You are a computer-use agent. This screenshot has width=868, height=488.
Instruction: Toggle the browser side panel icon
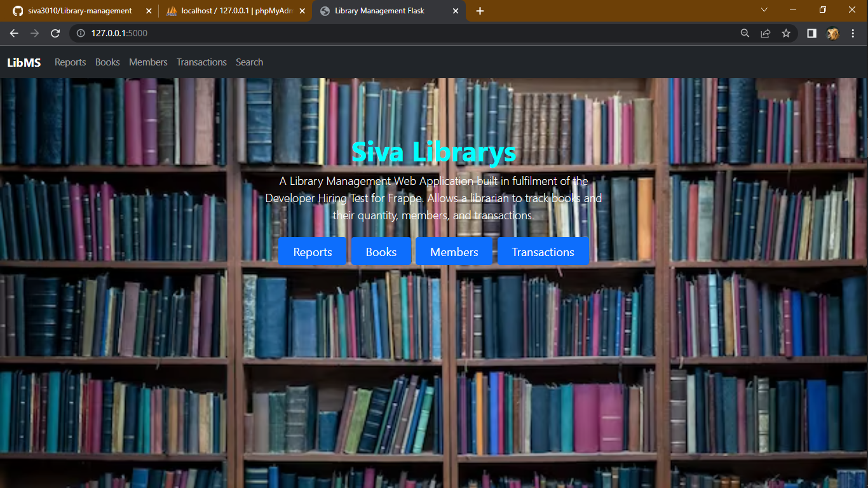coord(811,33)
